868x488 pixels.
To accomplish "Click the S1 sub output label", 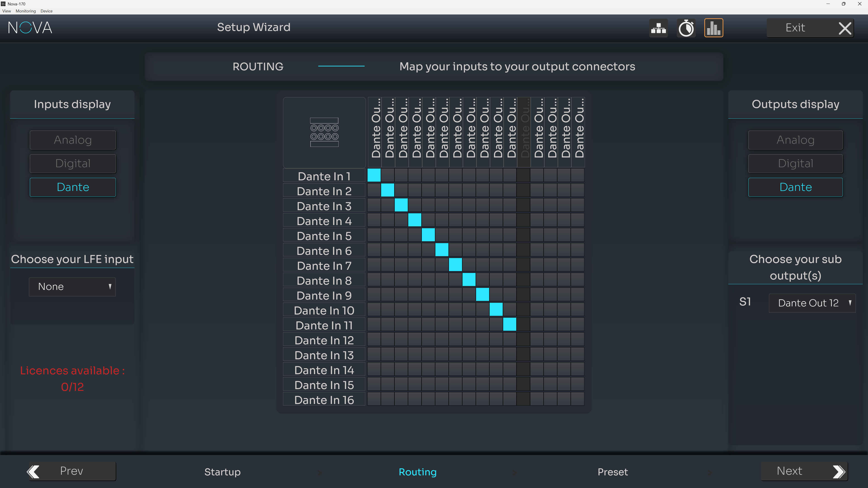I will click(745, 302).
